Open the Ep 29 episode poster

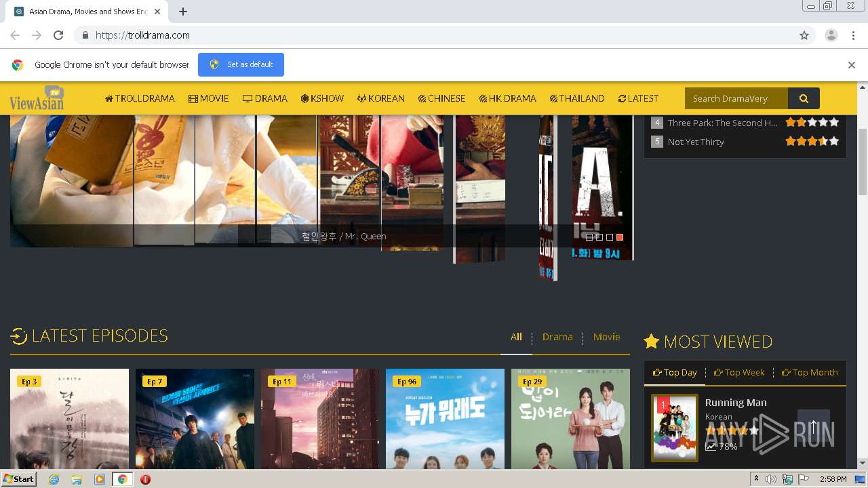(570, 419)
